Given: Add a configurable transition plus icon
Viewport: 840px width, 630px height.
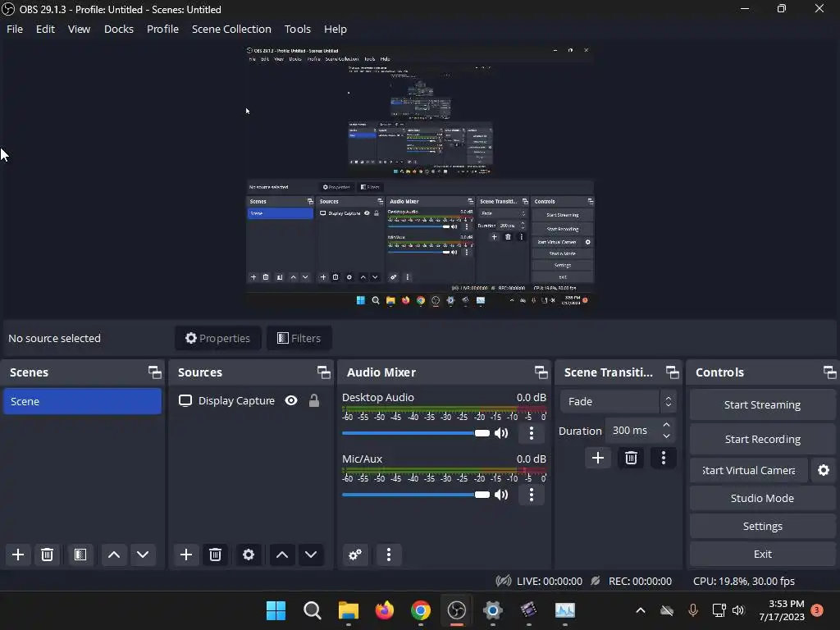Looking at the screenshot, I should click(598, 458).
